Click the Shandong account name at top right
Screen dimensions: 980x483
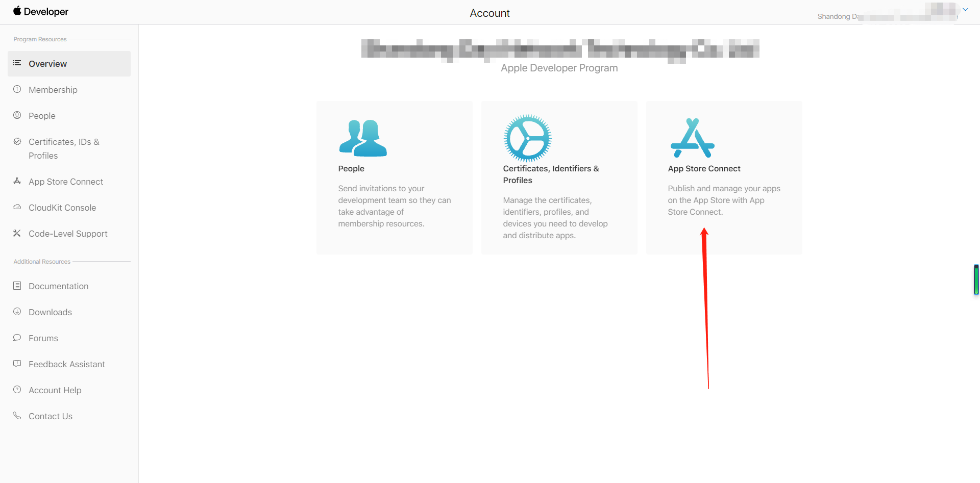click(887, 16)
